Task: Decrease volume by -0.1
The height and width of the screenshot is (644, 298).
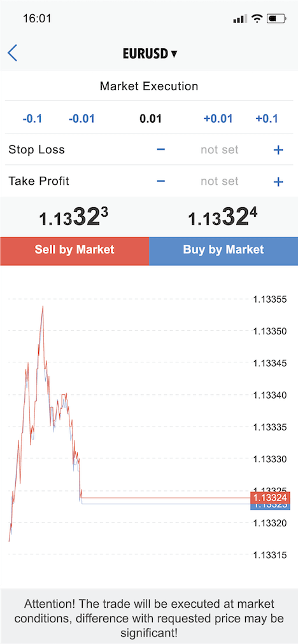Action: pyautogui.click(x=32, y=119)
